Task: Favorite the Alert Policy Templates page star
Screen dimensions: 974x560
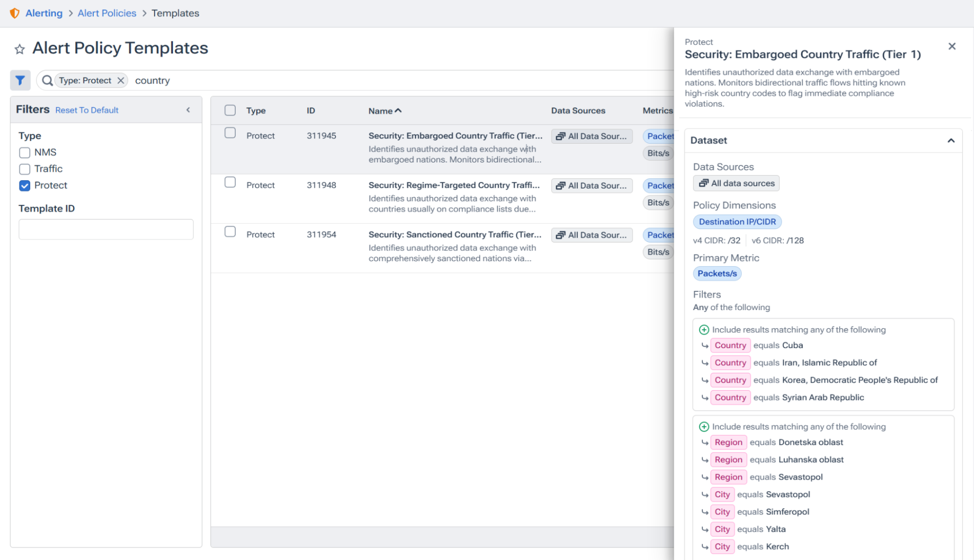Action: click(20, 49)
